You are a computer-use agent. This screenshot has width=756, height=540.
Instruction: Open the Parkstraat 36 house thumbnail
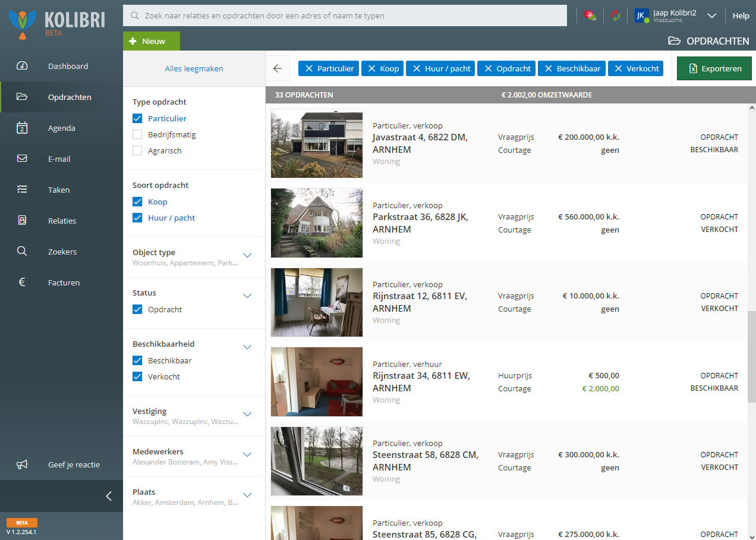[x=317, y=223]
